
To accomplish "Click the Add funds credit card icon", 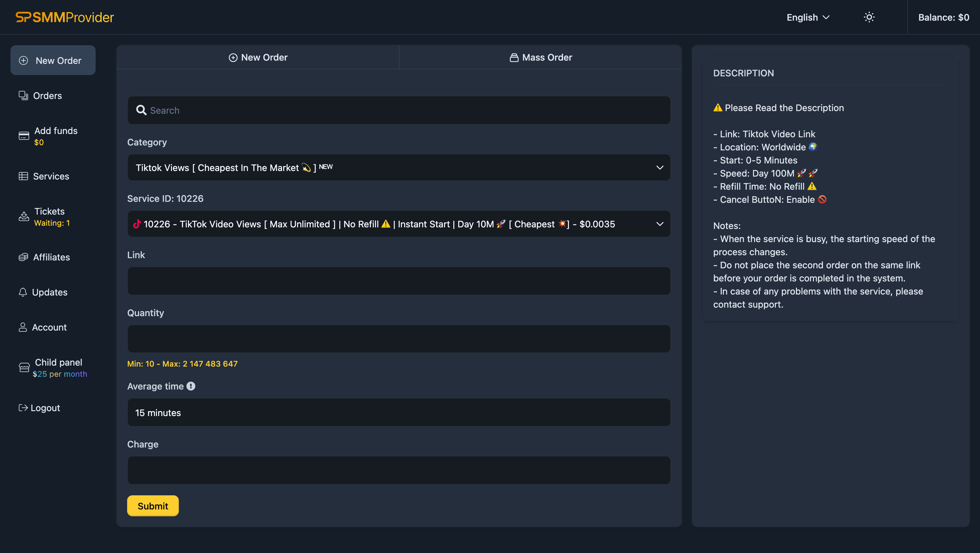I will [x=24, y=136].
